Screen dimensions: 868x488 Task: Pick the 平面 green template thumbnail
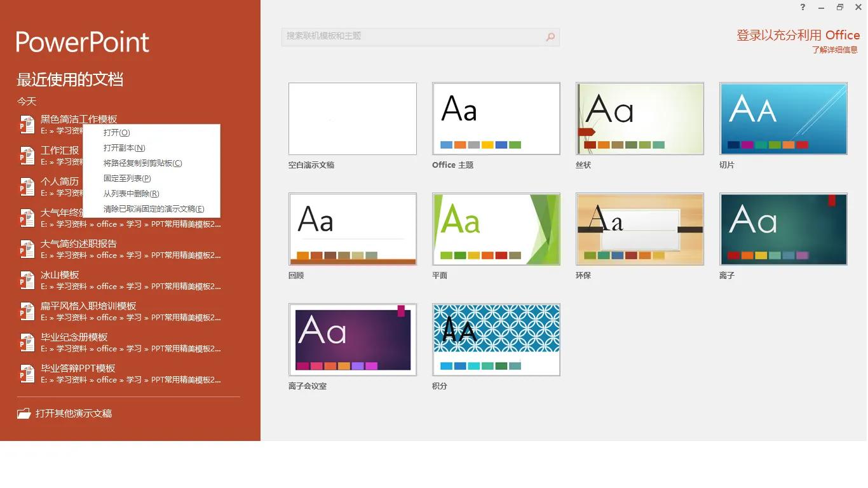pos(496,229)
